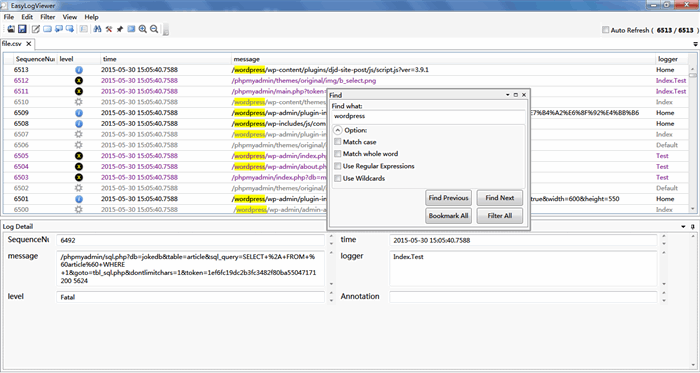This screenshot has height=373, width=700.
Task: Click the zoom out magnifier icon
Action: point(154,29)
